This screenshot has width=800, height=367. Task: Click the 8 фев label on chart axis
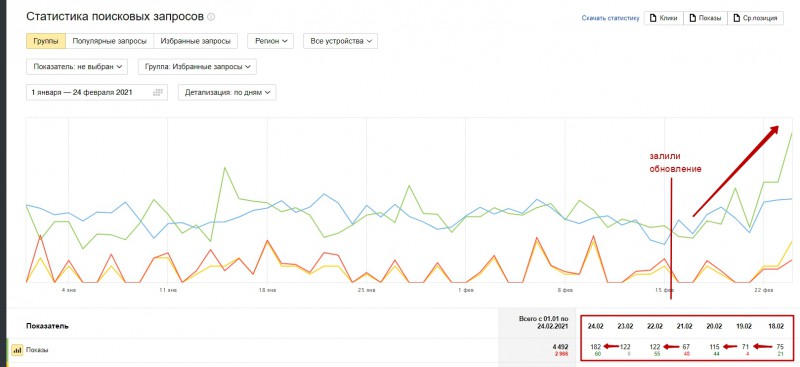point(565,290)
